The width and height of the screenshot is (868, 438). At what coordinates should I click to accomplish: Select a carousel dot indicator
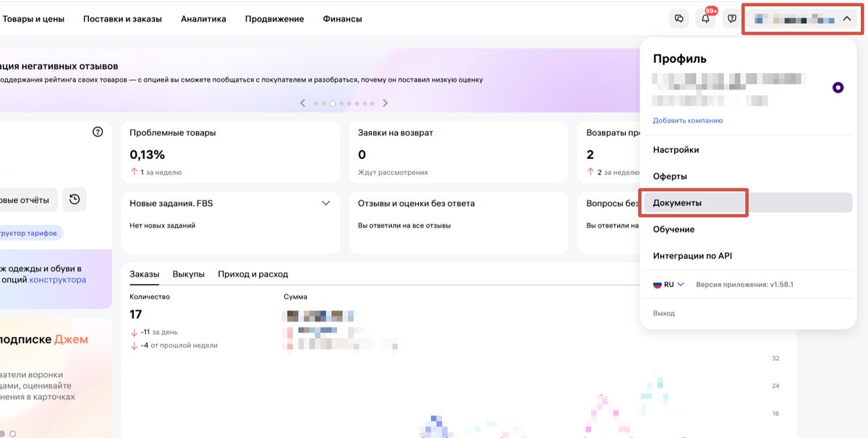(333, 103)
